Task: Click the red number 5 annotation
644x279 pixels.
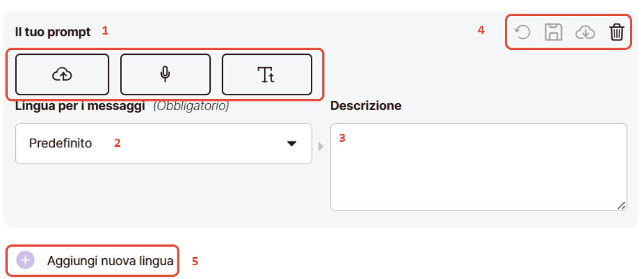Action: click(x=195, y=261)
